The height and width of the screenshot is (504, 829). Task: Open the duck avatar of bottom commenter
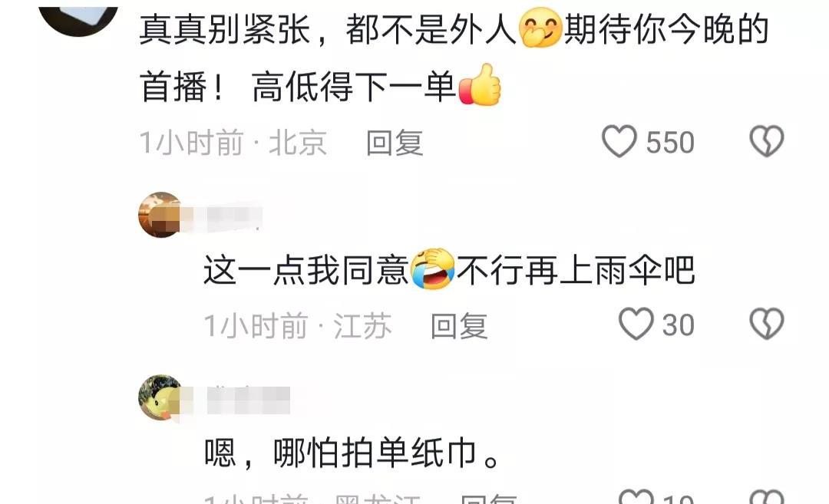(160, 397)
